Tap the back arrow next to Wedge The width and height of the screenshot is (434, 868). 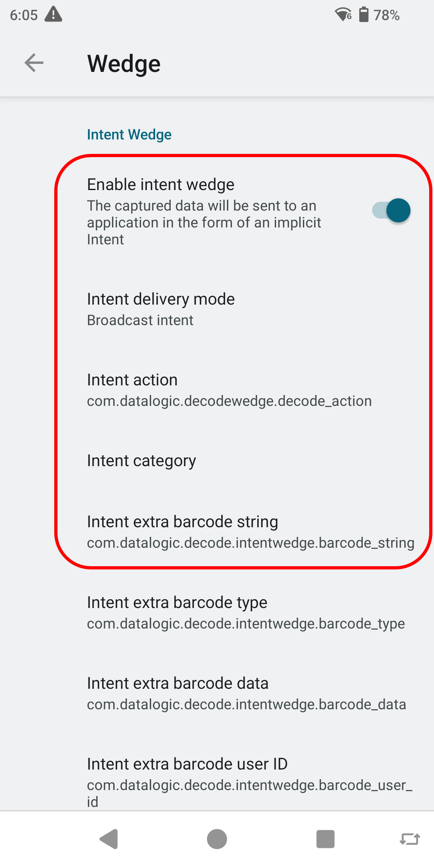33,63
